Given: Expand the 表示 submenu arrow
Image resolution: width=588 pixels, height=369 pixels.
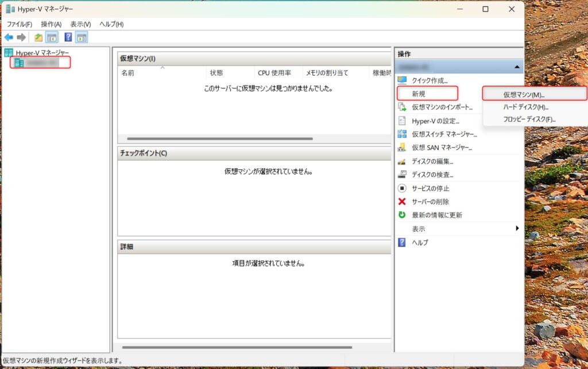Looking at the screenshot, I should pos(517,228).
